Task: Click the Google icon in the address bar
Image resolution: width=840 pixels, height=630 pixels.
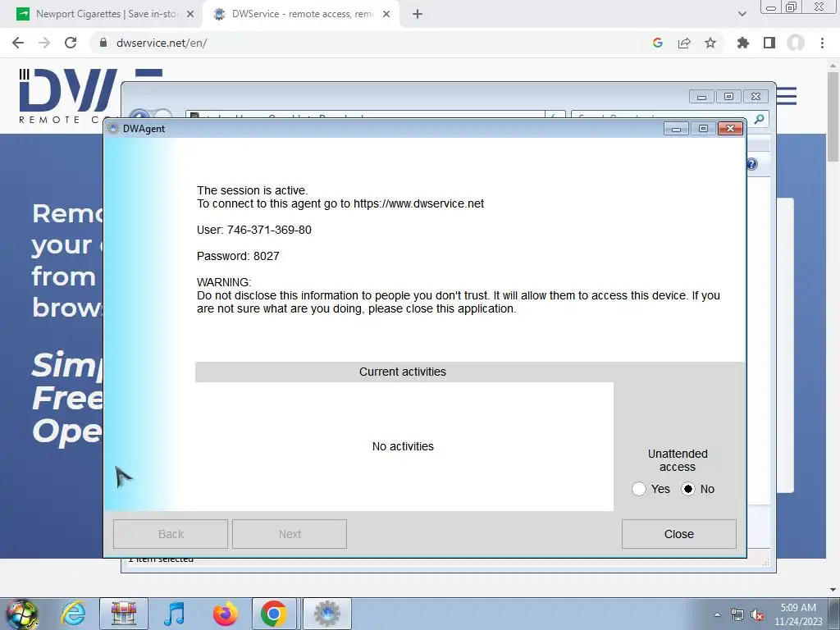Action: tap(658, 43)
